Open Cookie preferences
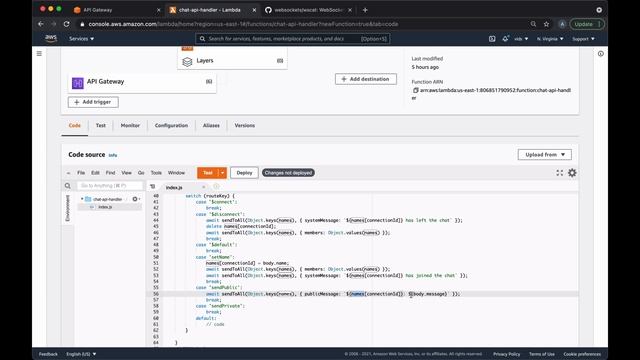This screenshot has height=360, width=640. [x=582, y=354]
